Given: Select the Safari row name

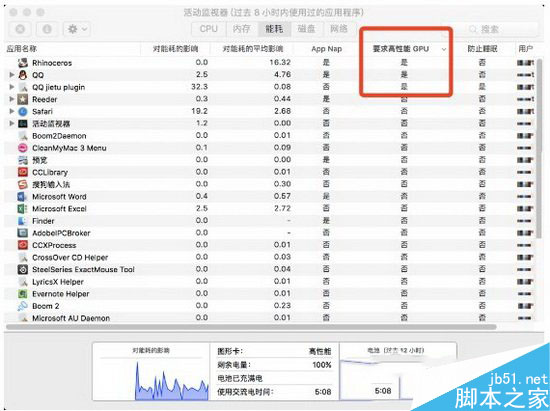Looking at the screenshot, I should coord(42,112).
